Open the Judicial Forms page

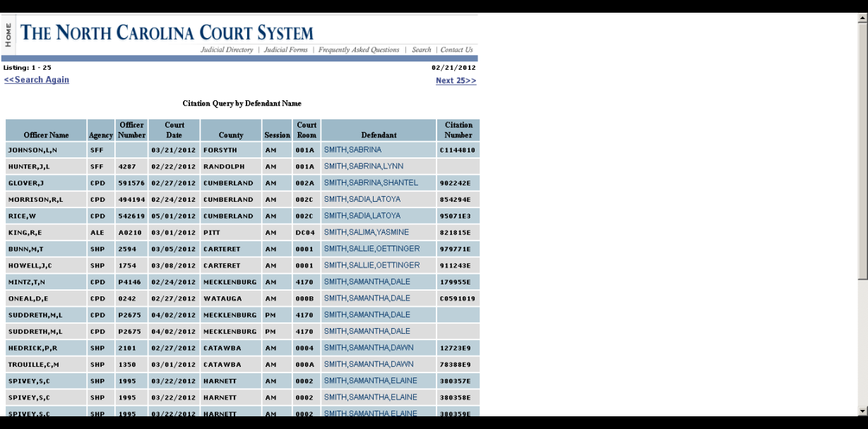[285, 49]
